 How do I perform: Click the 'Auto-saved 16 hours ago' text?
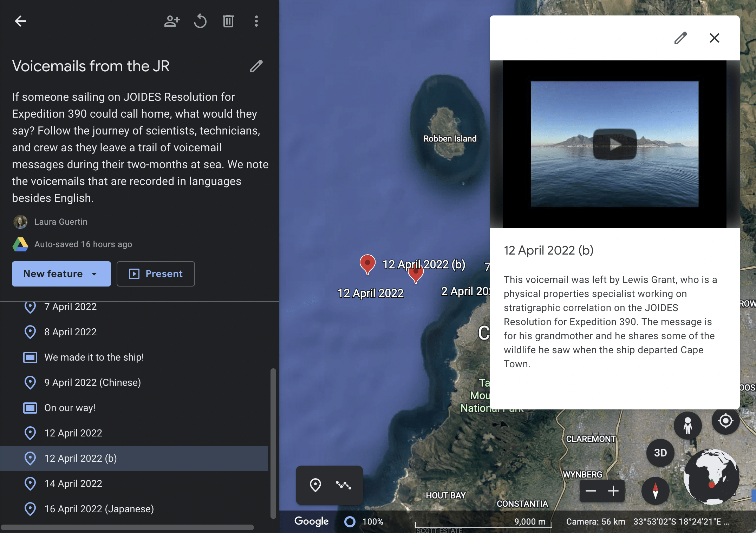pyautogui.click(x=83, y=244)
